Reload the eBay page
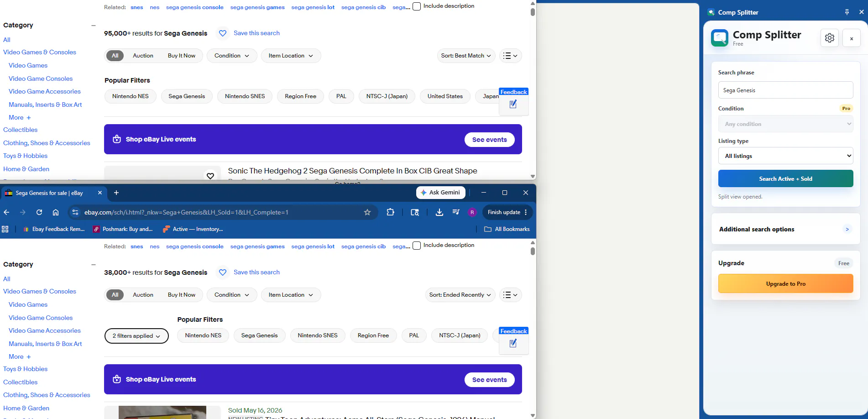 pyautogui.click(x=39, y=212)
